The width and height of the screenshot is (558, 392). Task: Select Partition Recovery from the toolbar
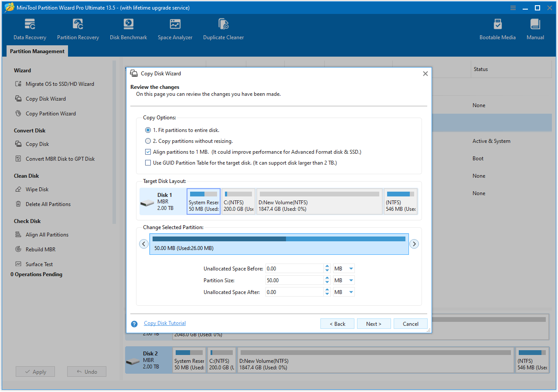click(78, 28)
